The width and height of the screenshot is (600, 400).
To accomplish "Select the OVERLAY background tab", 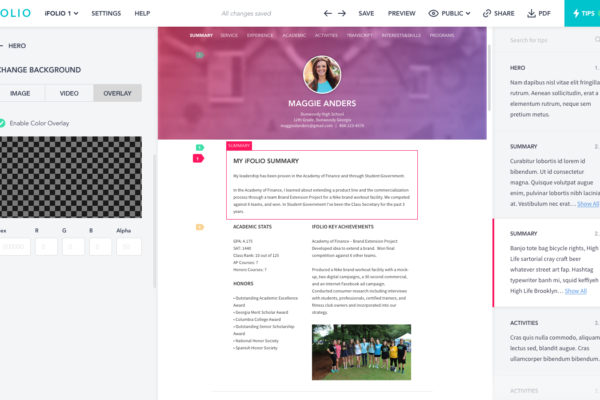I will (x=117, y=93).
